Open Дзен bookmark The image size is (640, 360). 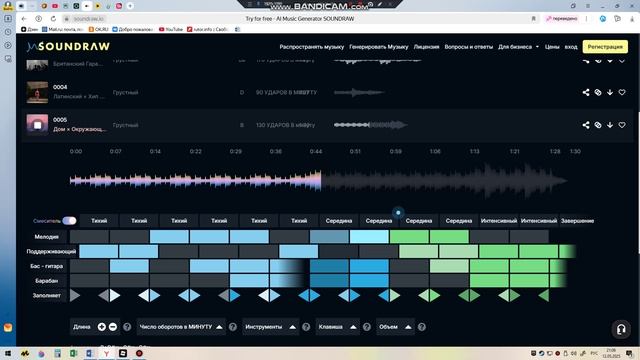click(x=29, y=29)
